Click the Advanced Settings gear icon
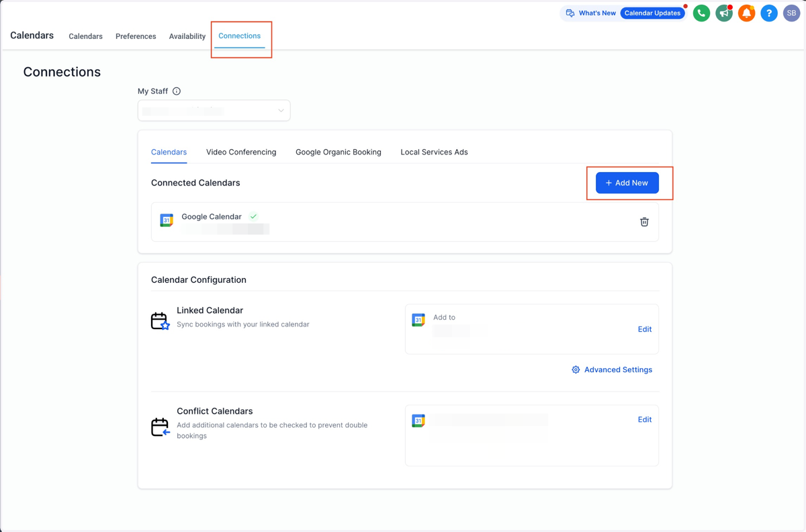Viewport: 806px width, 532px height. (x=576, y=369)
